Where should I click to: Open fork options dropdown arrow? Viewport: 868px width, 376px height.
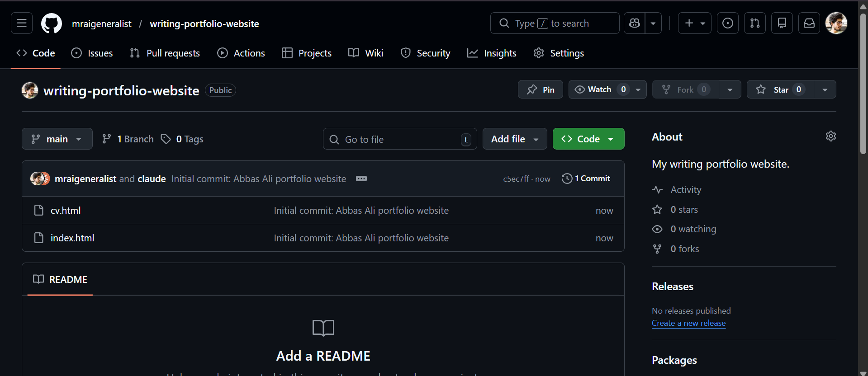[x=730, y=89]
